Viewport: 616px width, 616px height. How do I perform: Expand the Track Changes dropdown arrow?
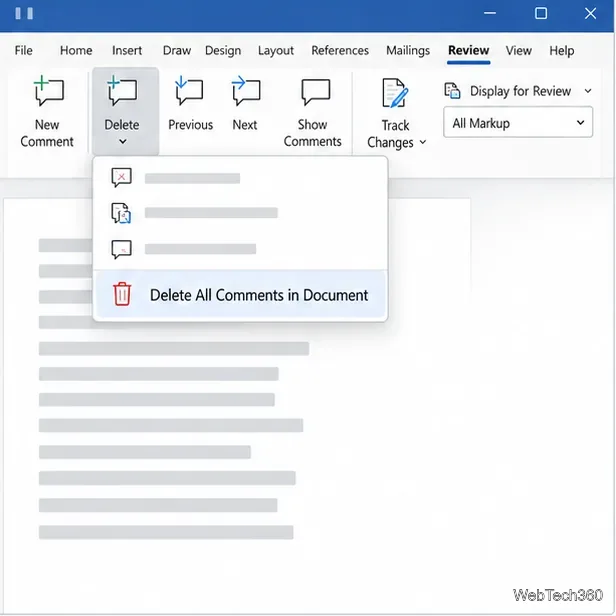(423, 142)
